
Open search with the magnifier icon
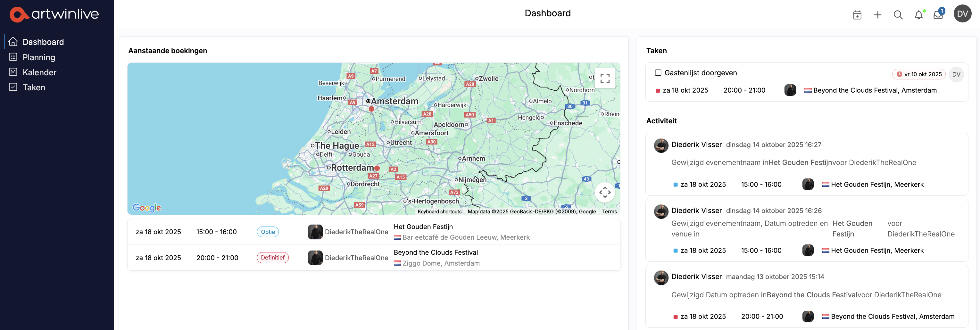898,15
